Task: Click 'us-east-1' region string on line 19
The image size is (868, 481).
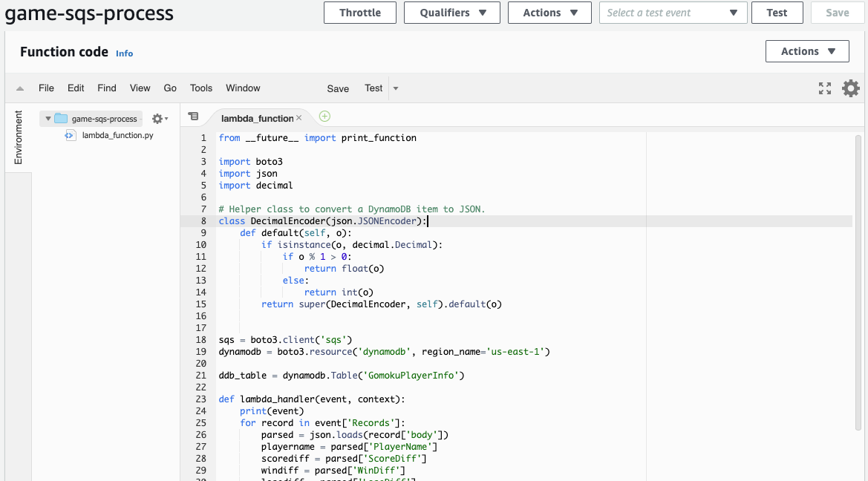Action: coord(515,352)
